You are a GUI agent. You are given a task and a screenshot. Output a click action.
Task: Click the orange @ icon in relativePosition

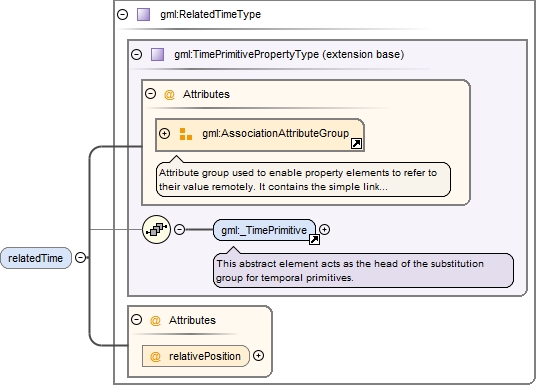(155, 357)
